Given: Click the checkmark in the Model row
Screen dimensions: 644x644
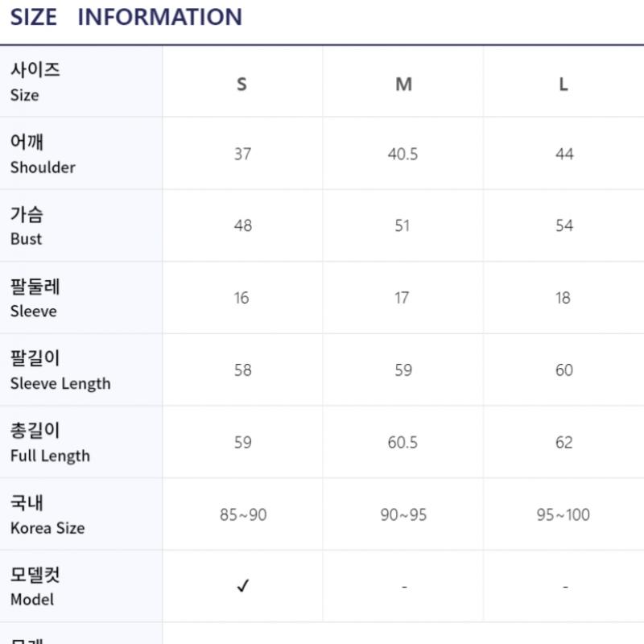Looking at the screenshot, I should point(242,586).
